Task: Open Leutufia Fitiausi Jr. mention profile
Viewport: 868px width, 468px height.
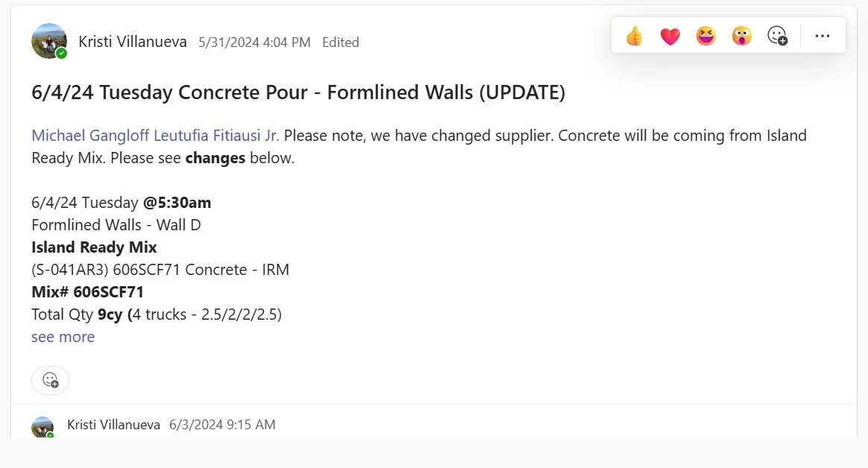Action: point(216,136)
